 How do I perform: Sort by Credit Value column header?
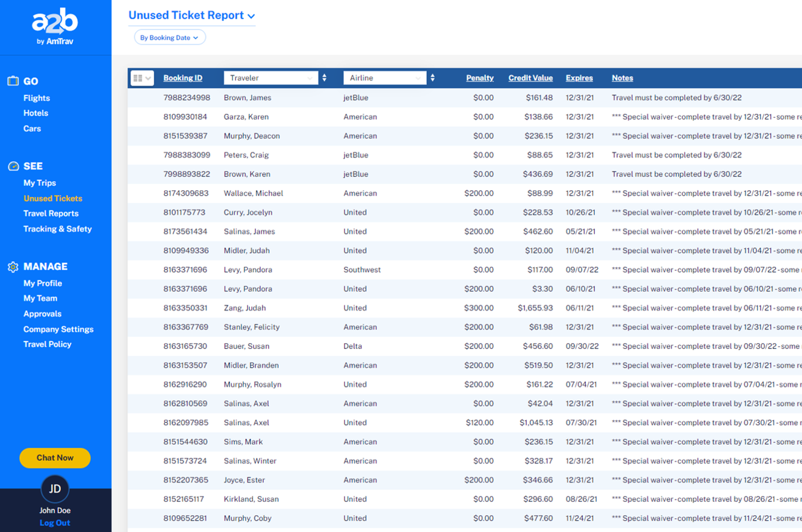[530, 78]
